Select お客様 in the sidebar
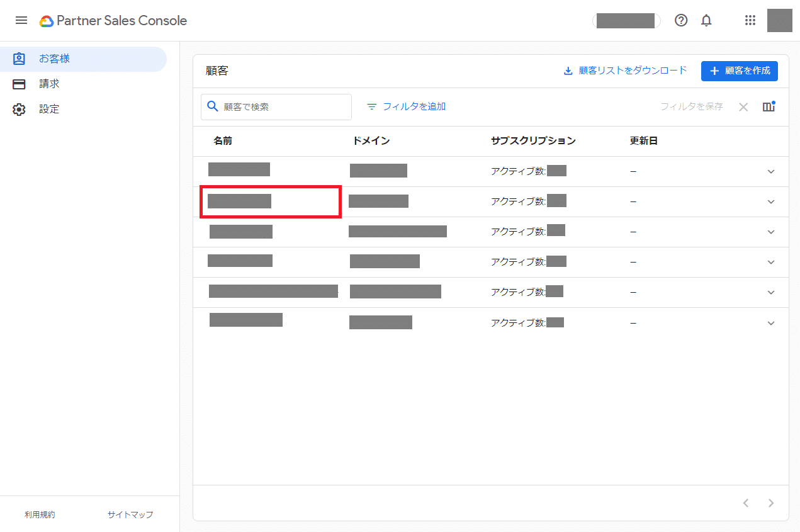 point(54,59)
